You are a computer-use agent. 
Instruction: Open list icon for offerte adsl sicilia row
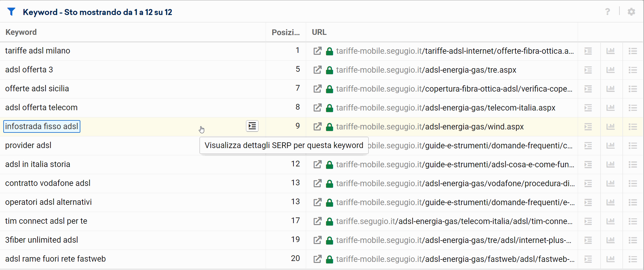pyautogui.click(x=633, y=89)
